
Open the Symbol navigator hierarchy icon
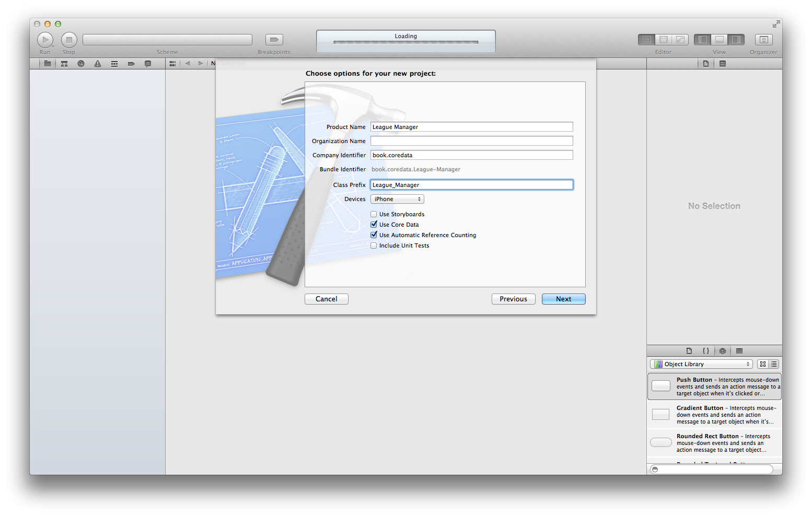click(x=64, y=64)
